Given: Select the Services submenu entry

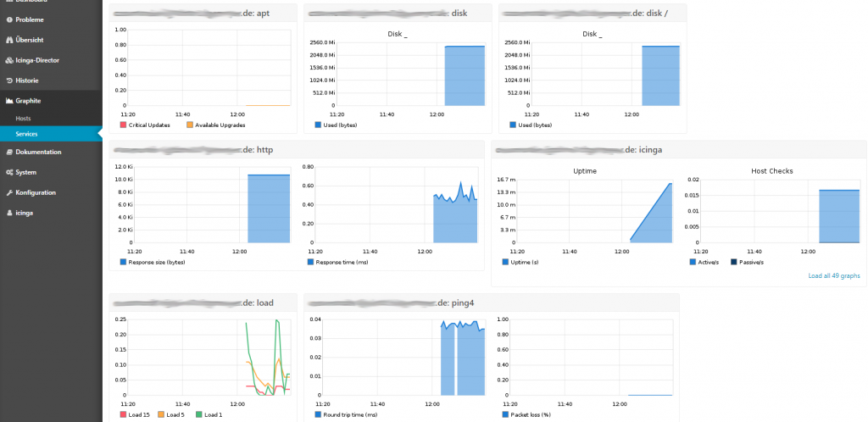Looking at the screenshot, I should tap(26, 134).
